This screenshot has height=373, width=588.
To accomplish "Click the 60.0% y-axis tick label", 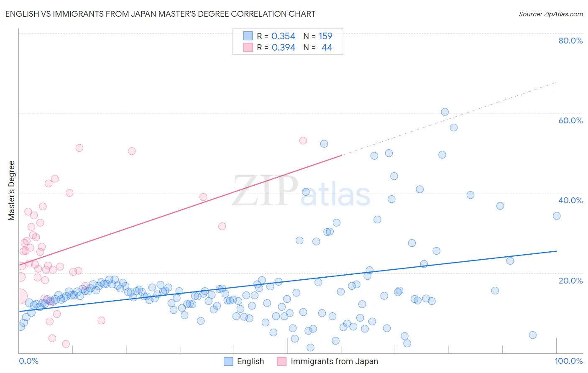I will tap(570, 120).
